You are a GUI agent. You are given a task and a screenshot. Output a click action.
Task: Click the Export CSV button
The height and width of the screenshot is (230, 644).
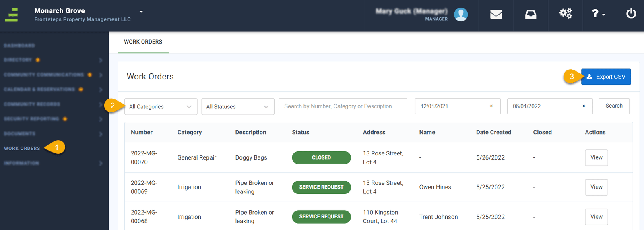(606, 77)
